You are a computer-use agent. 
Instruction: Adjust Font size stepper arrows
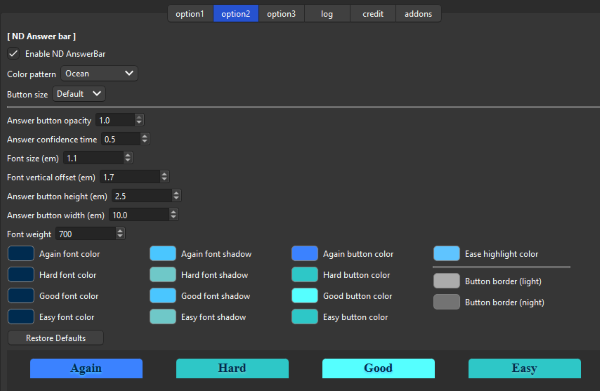pos(128,158)
